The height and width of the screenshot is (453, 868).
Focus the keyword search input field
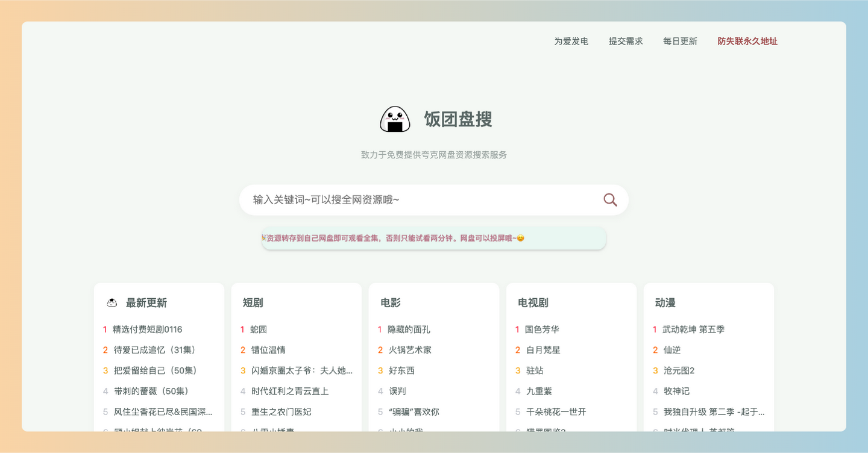(434, 200)
